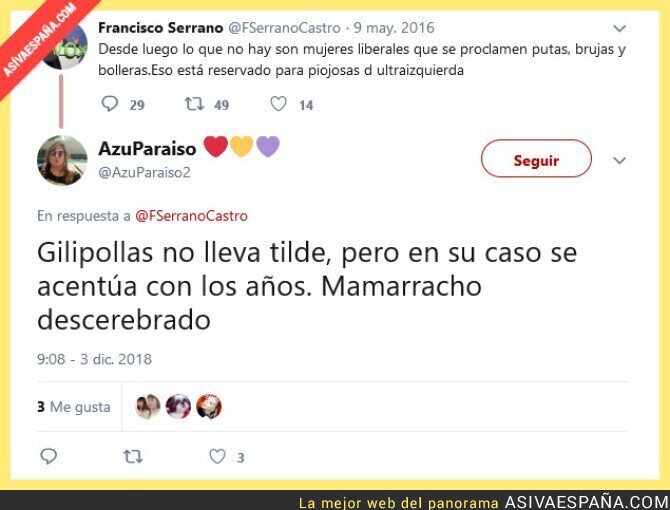The height and width of the screenshot is (510, 670).
Task: Click the reply icon on Francisco Serrano's tweet
Action: (110, 104)
